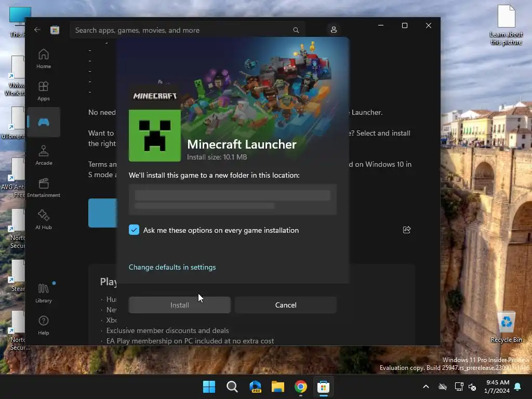Open Change defaults in settings link
Screen dimensions: 532x399
[172, 267]
